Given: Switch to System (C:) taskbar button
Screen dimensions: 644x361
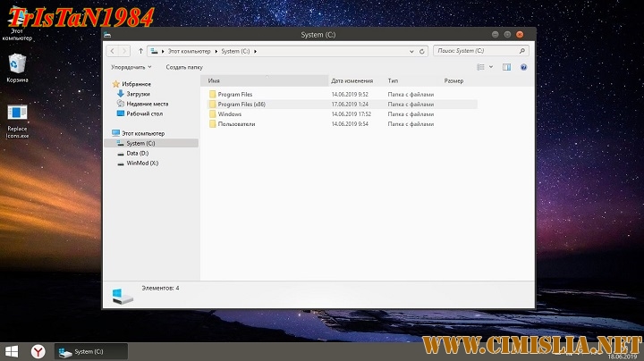Looking at the screenshot, I should click(91, 351).
